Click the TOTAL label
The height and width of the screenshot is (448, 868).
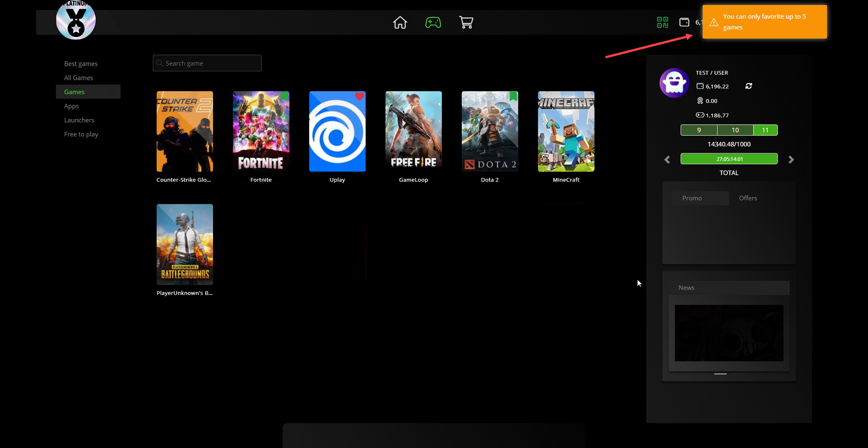tap(729, 173)
